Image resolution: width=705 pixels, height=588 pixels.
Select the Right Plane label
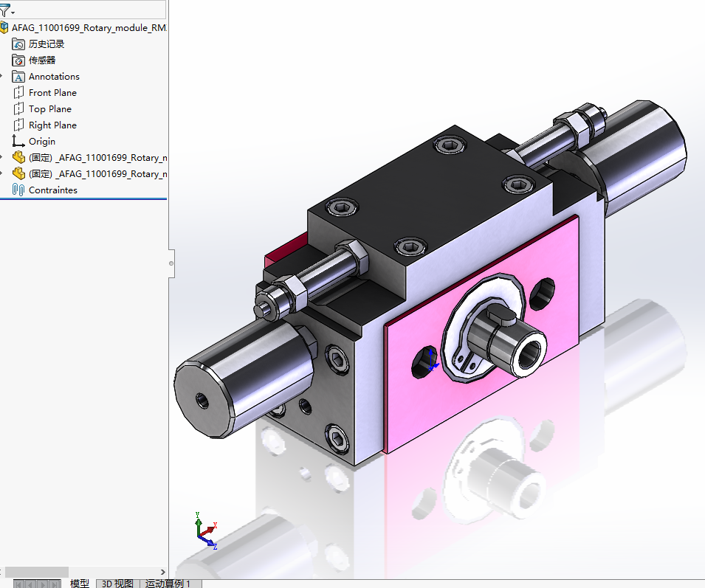(x=52, y=125)
